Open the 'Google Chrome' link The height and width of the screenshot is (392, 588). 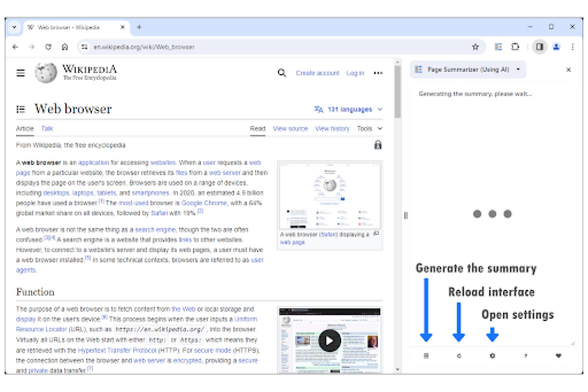[x=204, y=203]
